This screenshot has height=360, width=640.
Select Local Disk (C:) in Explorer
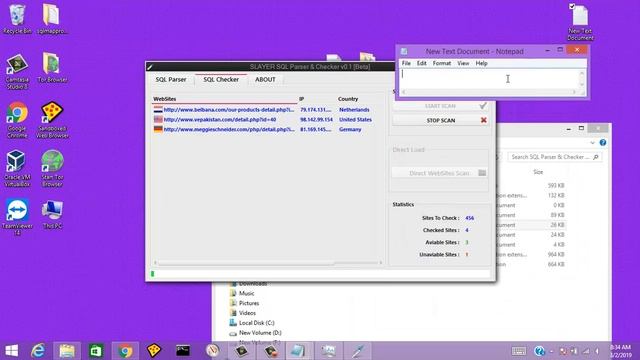coord(256,323)
